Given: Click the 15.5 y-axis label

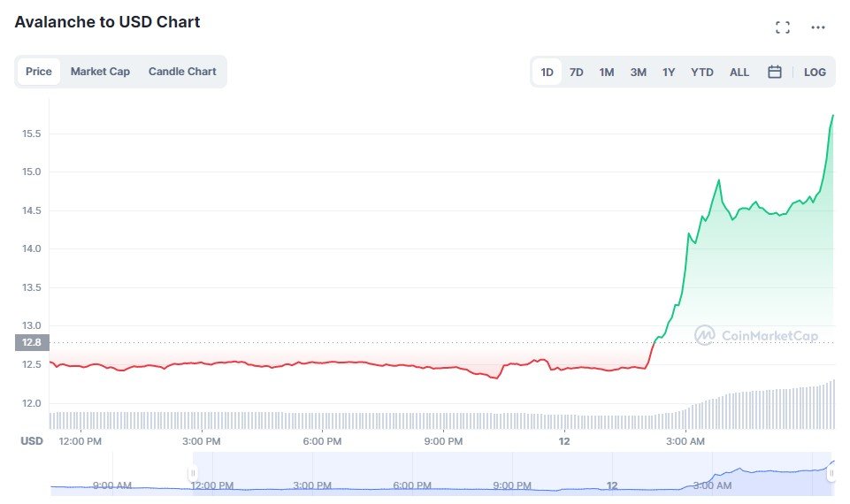Looking at the screenshot, I should click(x=32, y=134).
